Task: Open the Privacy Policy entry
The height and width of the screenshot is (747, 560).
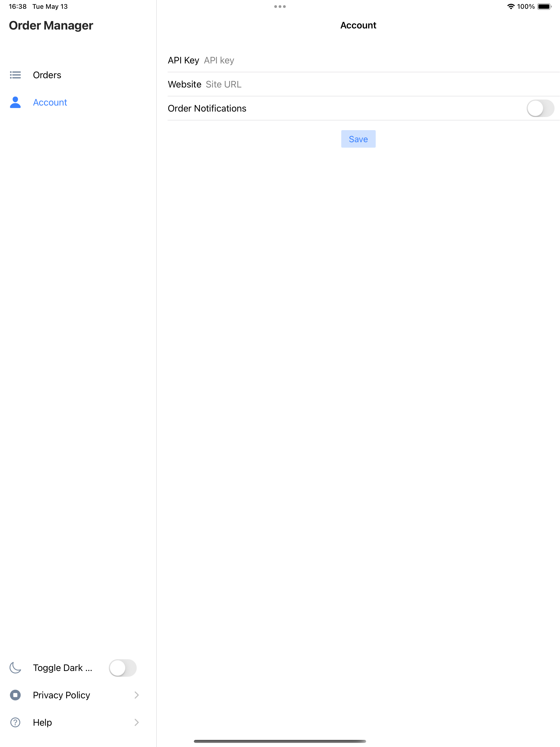Action: tap(78, 695)
